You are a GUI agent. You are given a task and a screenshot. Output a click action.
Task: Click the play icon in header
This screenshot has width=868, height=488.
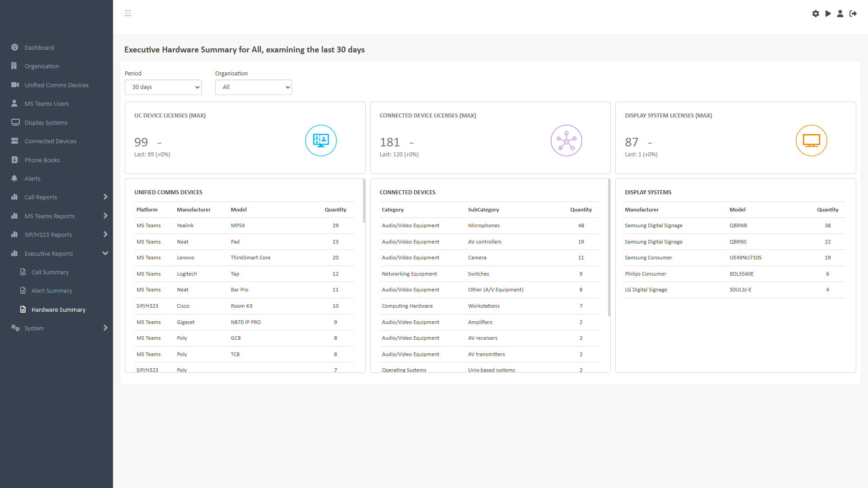[828, 14]
